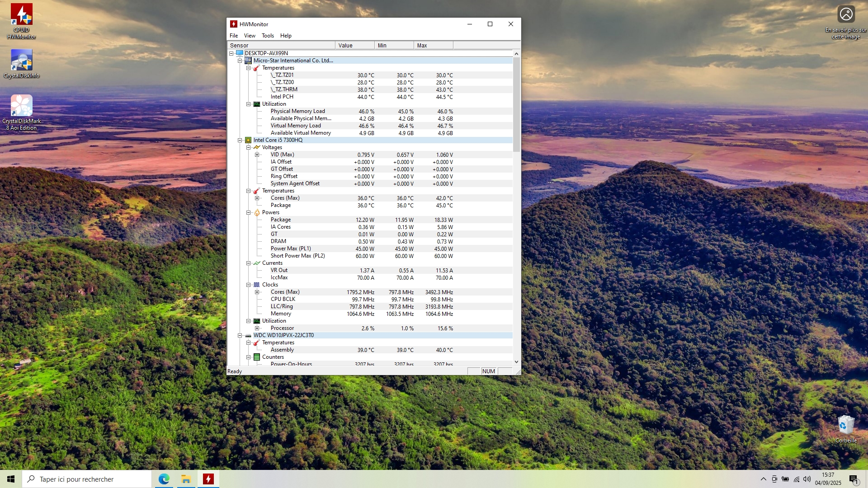Click the Counters green icon
The image size is (868, 488).
tap(257, 357)
